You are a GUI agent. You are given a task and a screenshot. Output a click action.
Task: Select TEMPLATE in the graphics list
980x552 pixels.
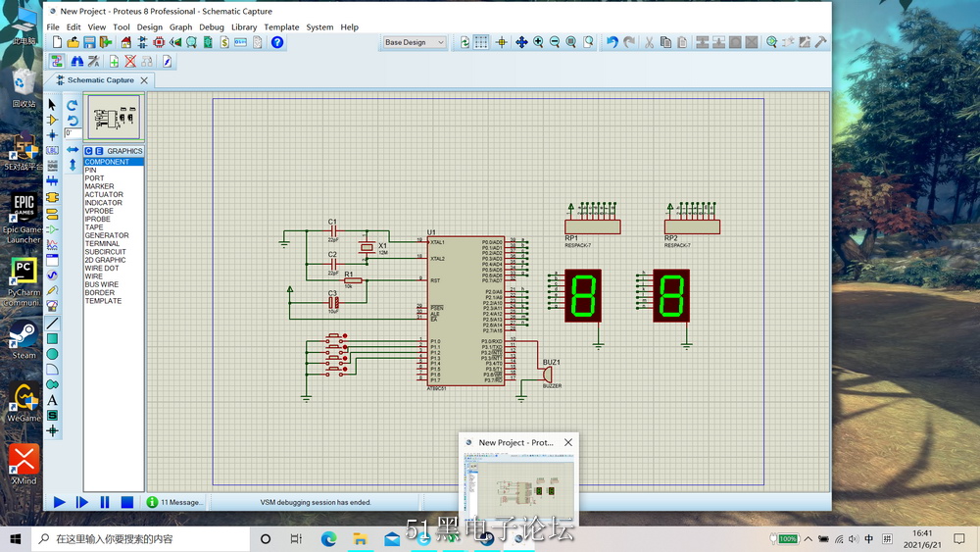tap(113, 301)
